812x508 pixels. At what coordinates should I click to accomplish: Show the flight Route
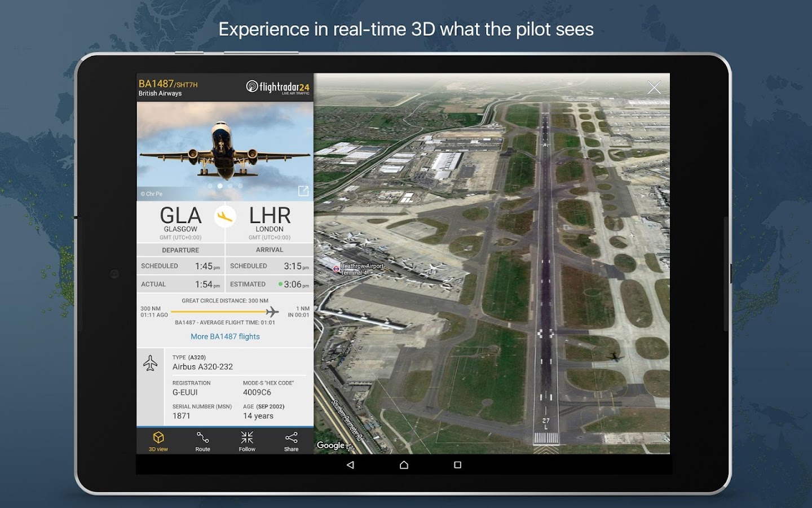coord(202,441)
